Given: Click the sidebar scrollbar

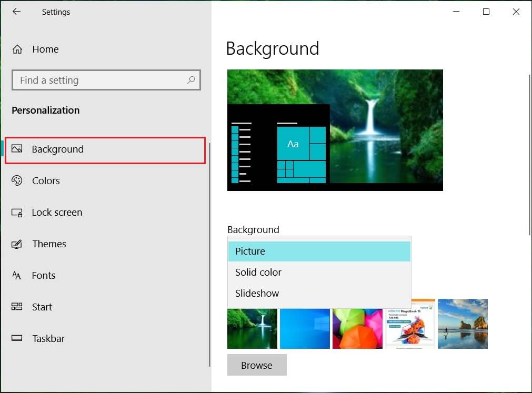Looking at the screenshot, I should 209,254.
